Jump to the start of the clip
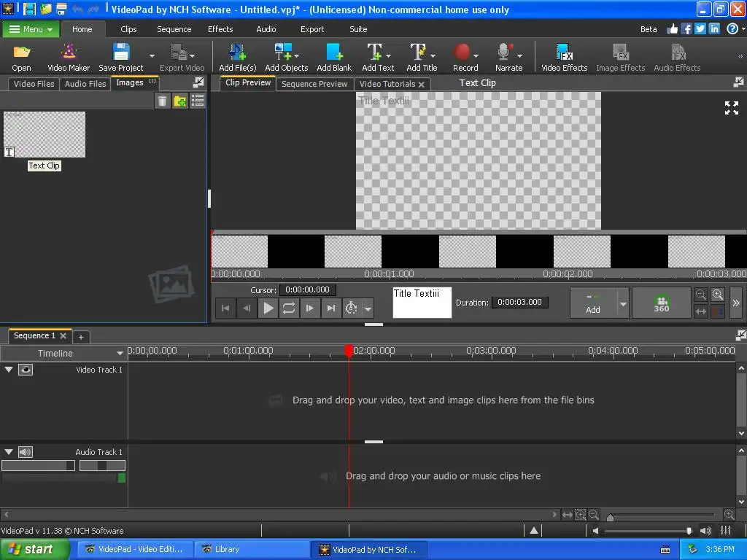747x560 pixels. tap(225, 308)
